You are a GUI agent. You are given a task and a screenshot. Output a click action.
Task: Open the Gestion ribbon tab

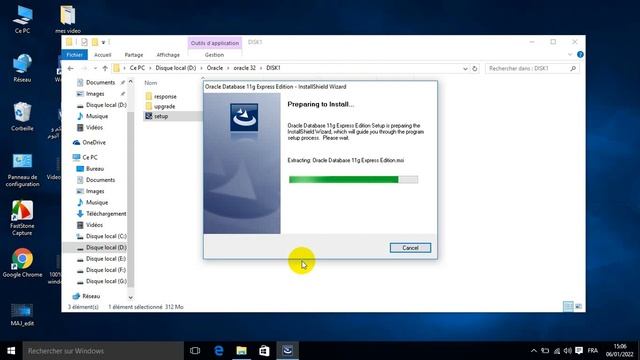tap(214, 55)
